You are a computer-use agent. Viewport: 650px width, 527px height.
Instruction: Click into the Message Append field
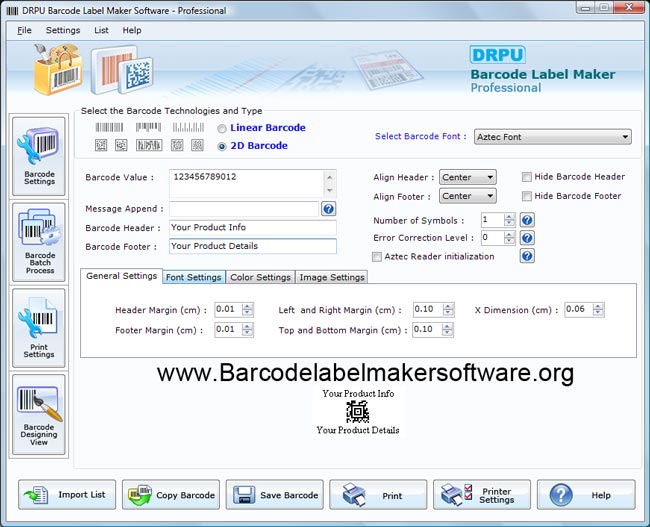click(x=244, y=209)
